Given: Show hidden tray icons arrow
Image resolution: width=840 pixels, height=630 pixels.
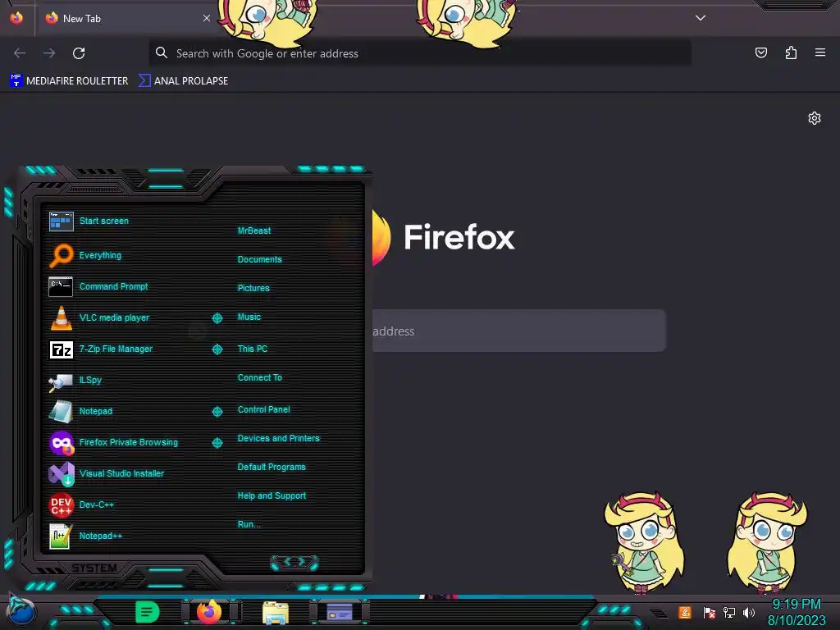Looking at the screenshot, I should click(659, 614).
